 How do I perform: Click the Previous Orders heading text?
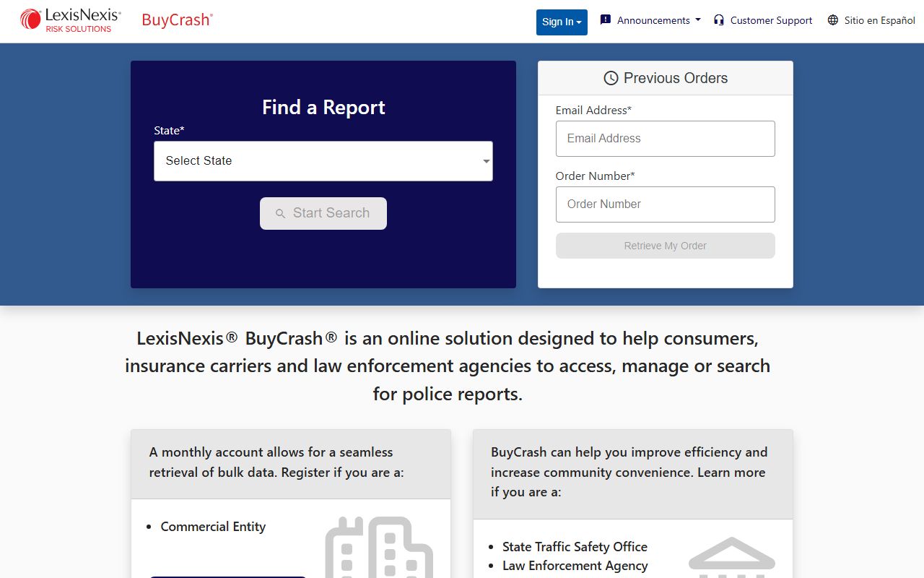(676, 78)
